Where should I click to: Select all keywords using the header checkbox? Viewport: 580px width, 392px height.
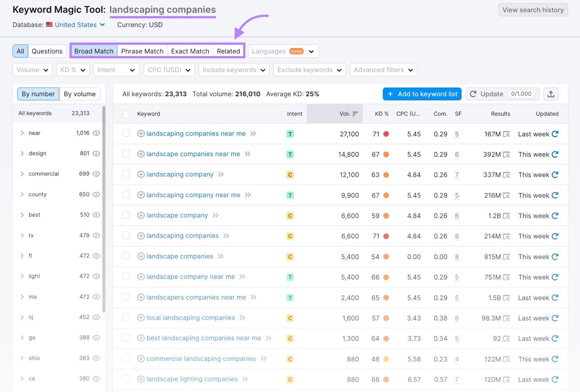click(126, 114)
